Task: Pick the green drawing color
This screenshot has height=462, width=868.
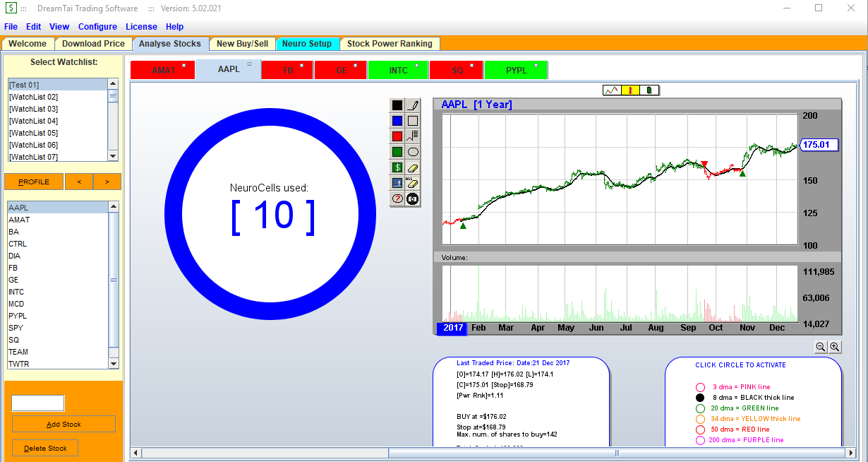Action: pos(397,151)
